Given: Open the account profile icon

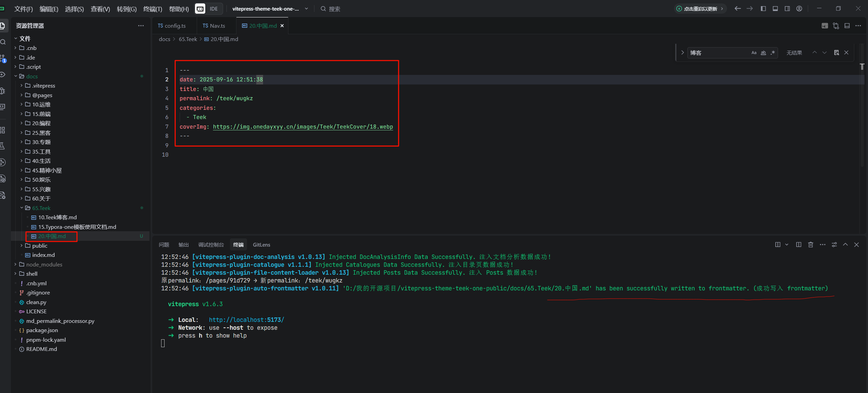Looking at the screenshot, I should click(799, 9).
